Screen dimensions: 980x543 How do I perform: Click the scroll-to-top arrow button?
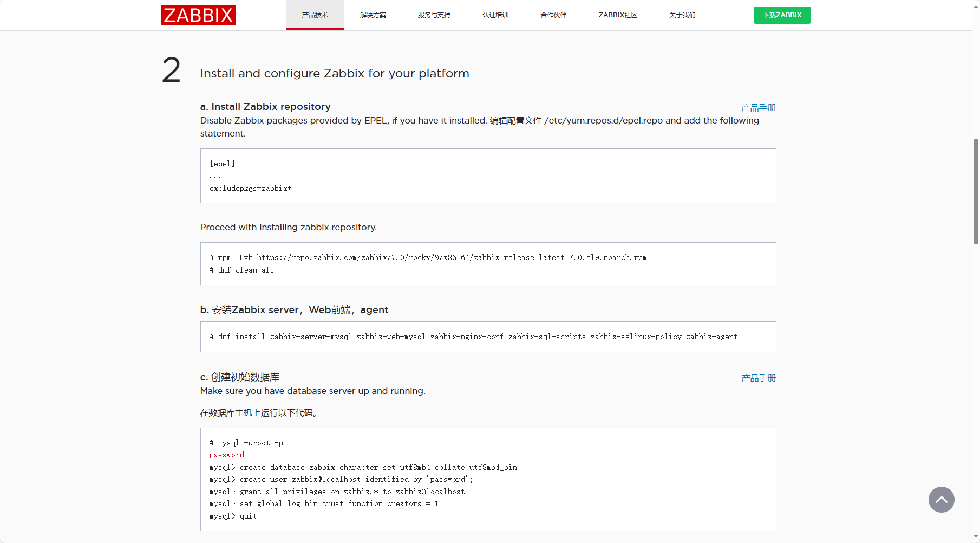pos(941,500)
